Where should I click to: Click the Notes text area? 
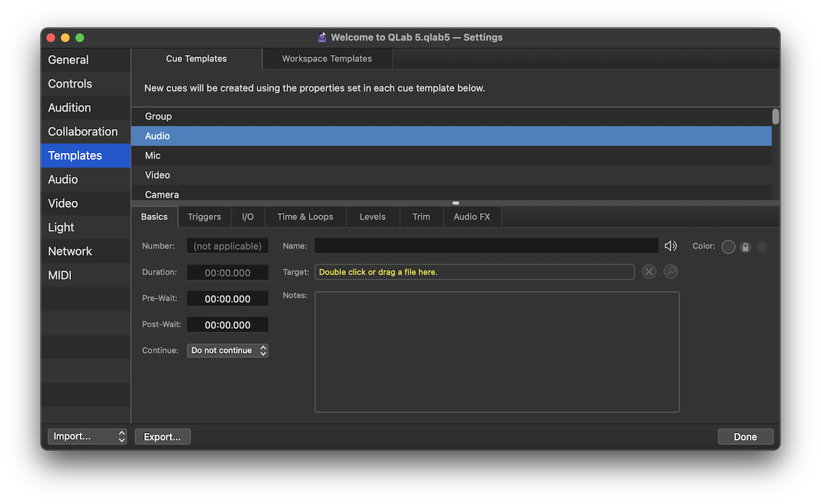click(497, 352)
